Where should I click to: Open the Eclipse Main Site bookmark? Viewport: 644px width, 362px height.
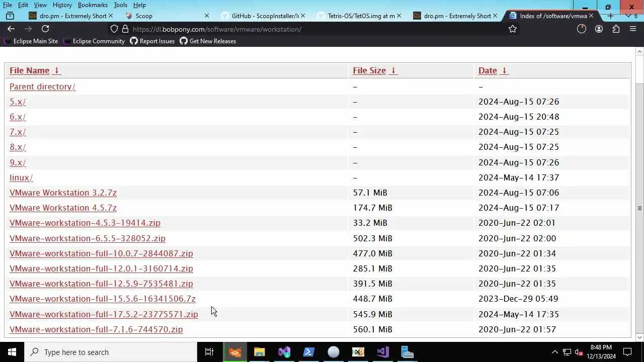31,41
